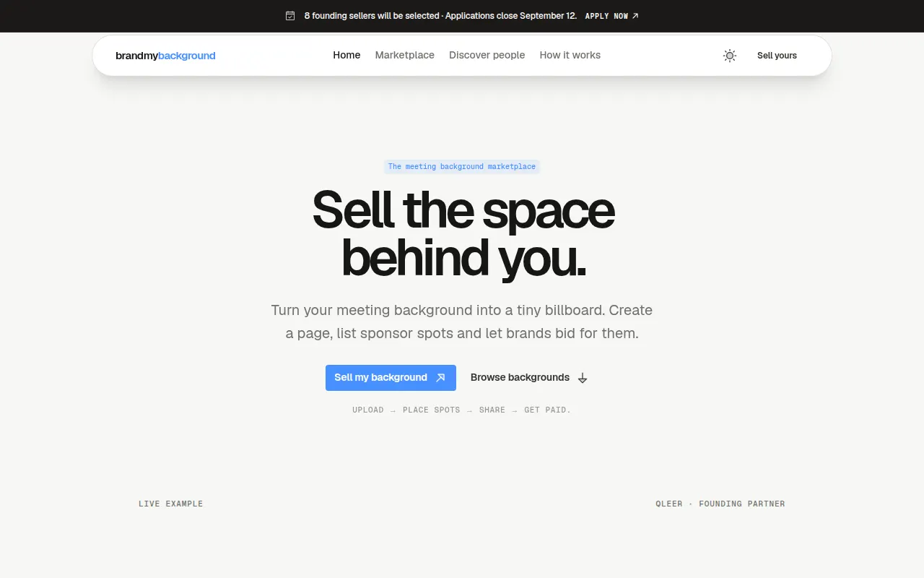Click the Sell yours button

777,56
